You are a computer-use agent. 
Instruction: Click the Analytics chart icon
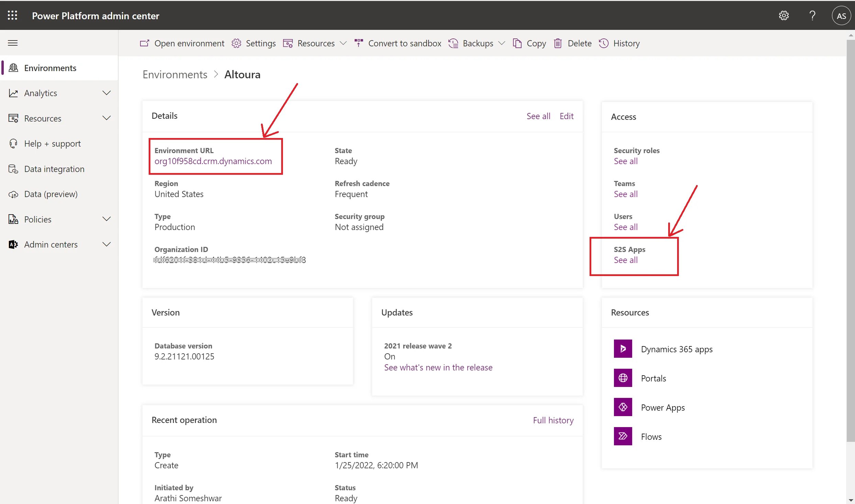click(13, 93)
